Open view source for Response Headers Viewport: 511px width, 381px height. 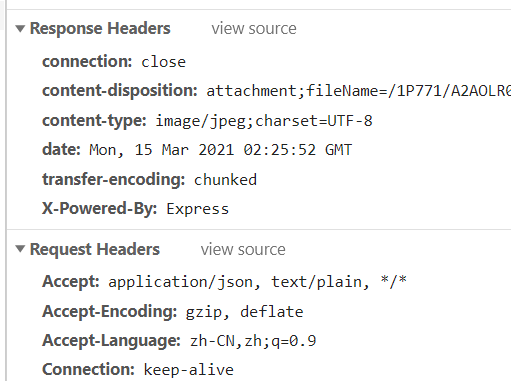pyautogui.click(x=254, y=28)
